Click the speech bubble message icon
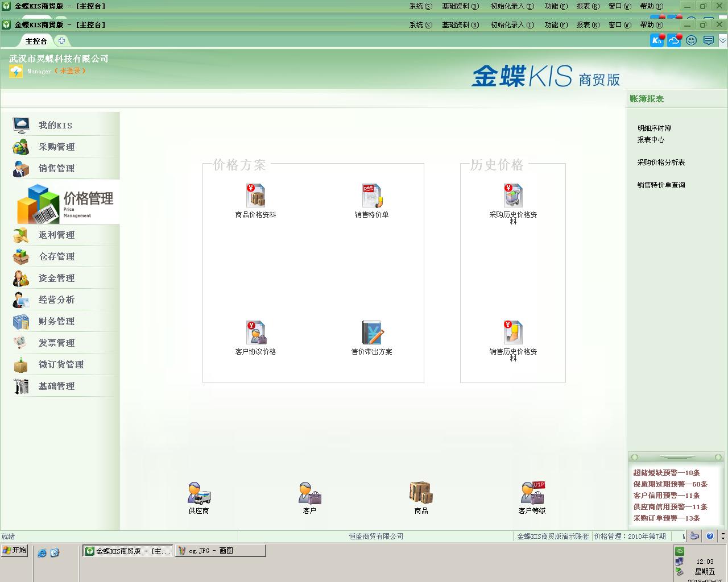Viewport: 728px width, 582px height. point(709,40)
